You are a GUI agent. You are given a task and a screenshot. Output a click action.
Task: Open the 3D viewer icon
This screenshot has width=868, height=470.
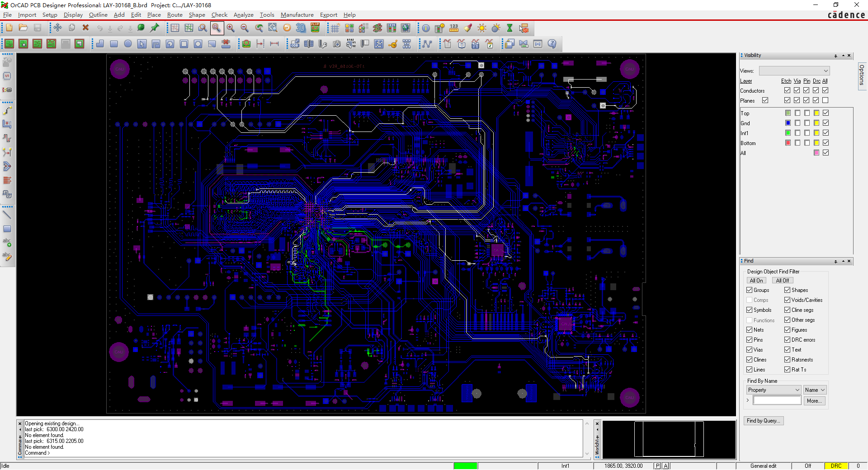[301, 28]
